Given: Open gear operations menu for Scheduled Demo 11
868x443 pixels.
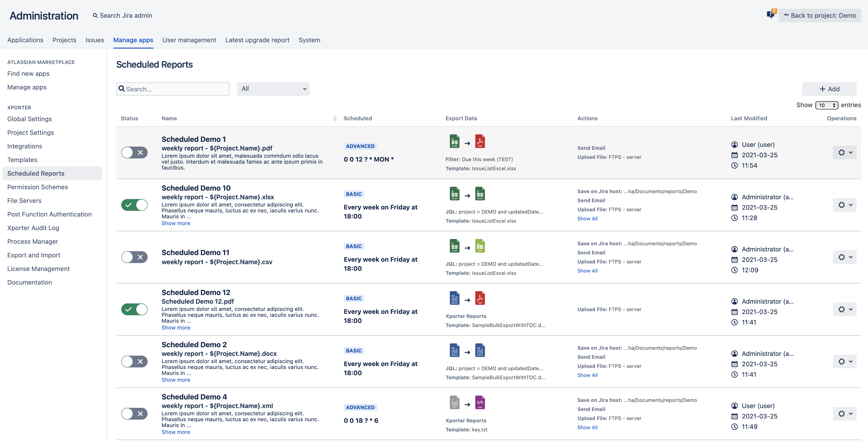Looking at the screenshot, I should tap(844, 257).
